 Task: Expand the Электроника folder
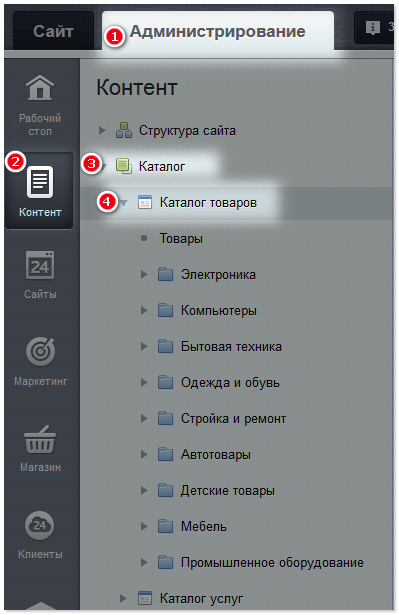tap(144, 275)
